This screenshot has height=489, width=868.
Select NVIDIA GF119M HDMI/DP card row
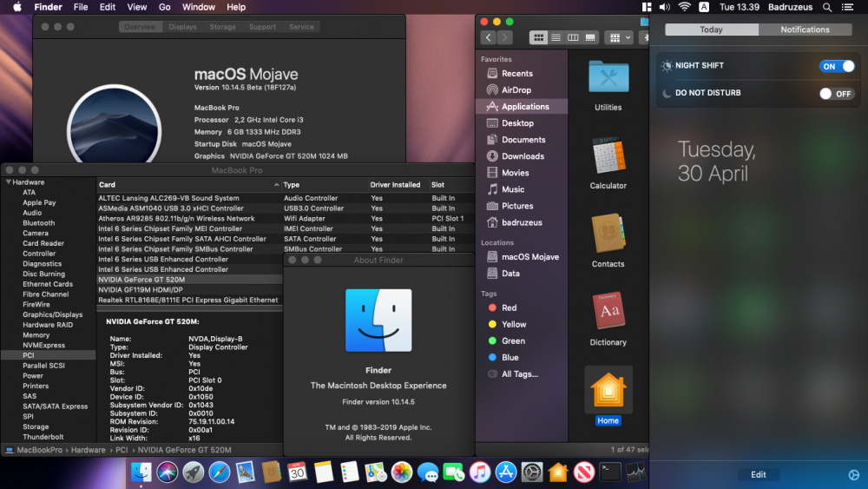click(189, 289)
